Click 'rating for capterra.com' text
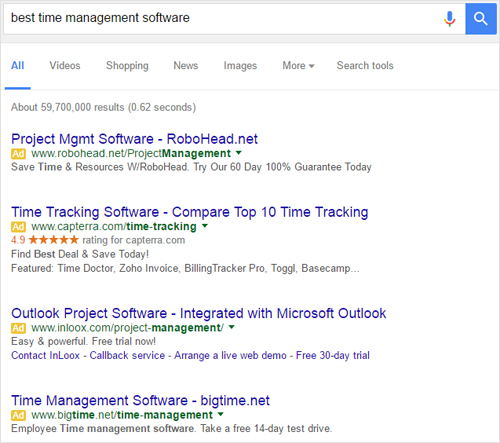The height and width of the screenshot is (443, 500). pos(134,240)
